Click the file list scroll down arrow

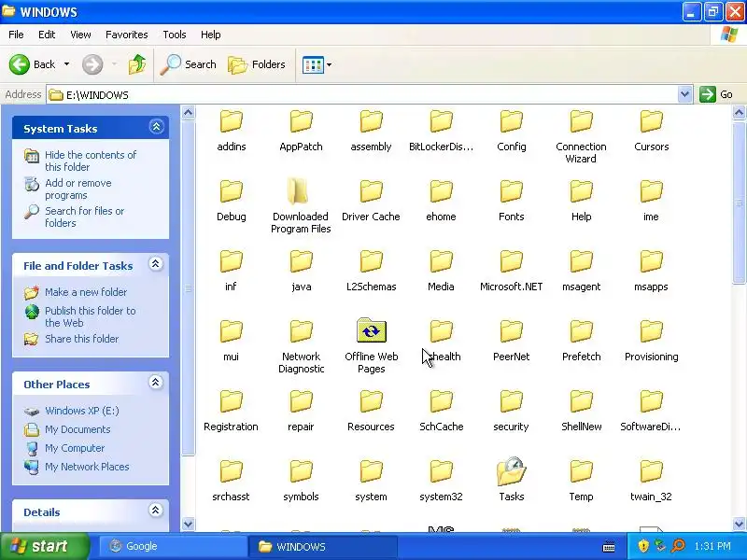pos(739,525)
